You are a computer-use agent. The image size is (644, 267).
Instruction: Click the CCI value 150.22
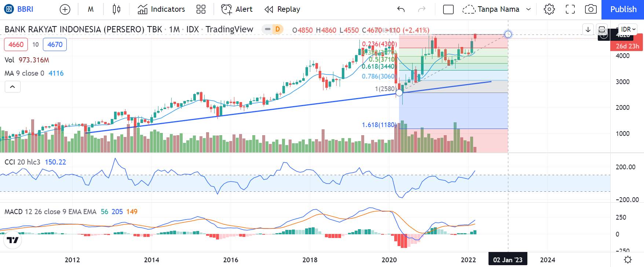pos(55,162)
